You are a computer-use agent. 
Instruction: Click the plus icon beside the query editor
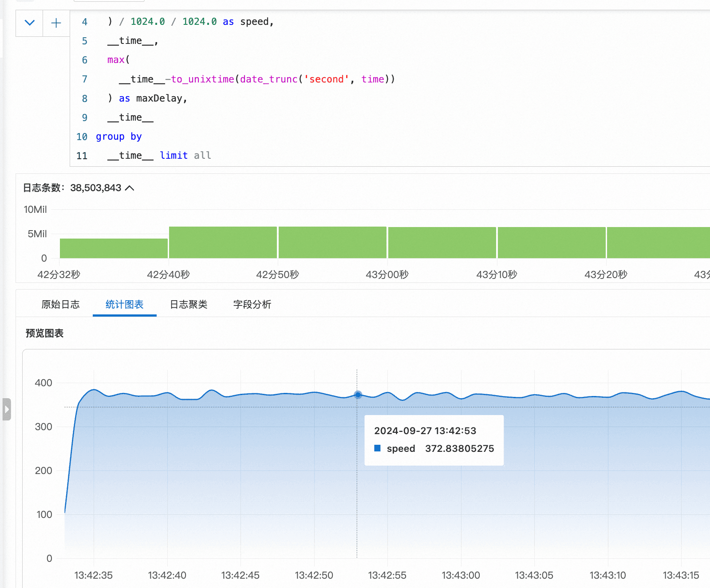56,23
